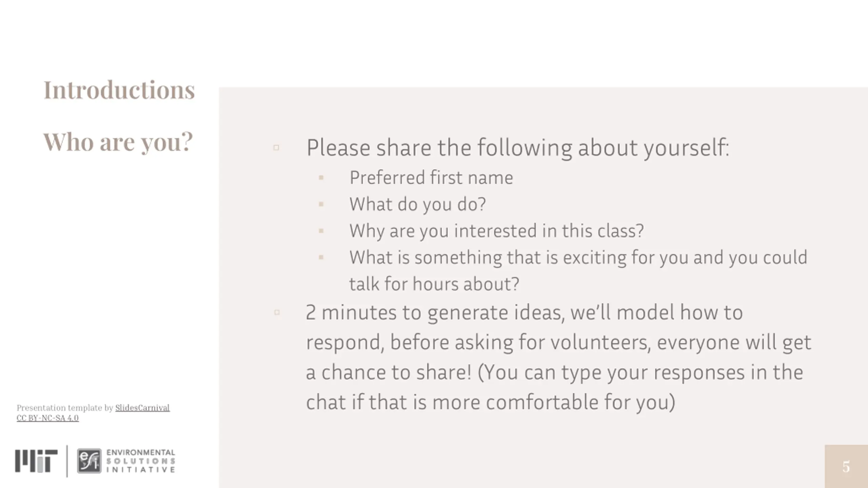Click the hollow bullet beside 'Please share'
Viewport: 868px width, 488px height.
click(276, 148)
